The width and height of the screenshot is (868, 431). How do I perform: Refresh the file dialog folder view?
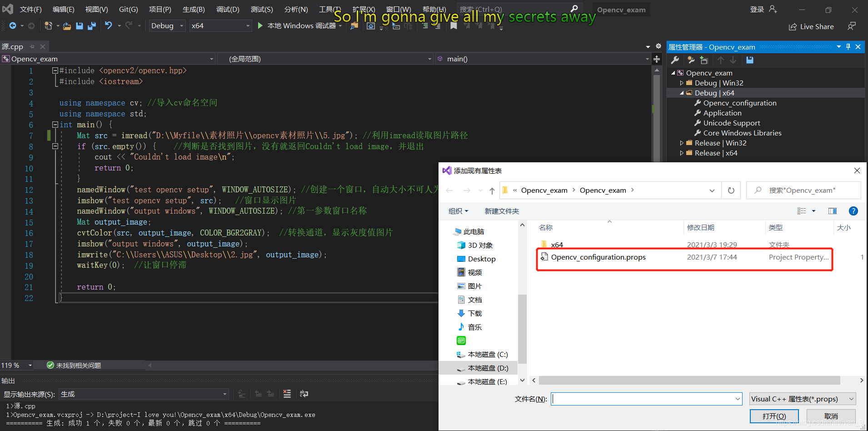pos(731,190)
